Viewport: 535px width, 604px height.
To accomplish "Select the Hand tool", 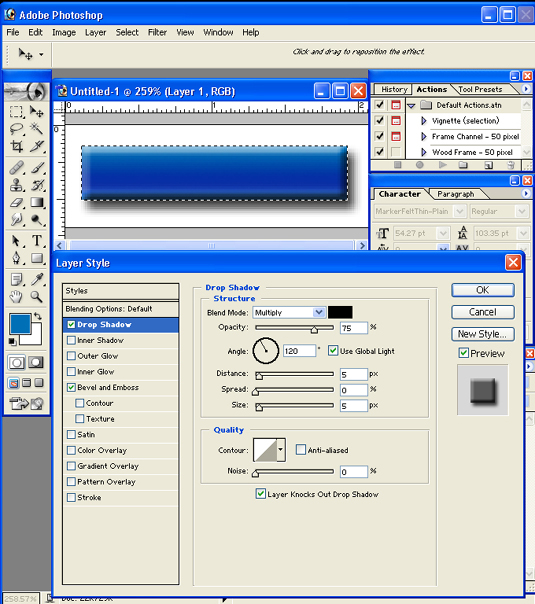I will click(x=16, y=297).
